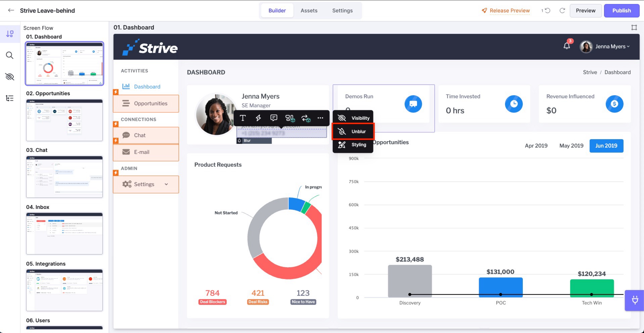Screen dimensions: 644x333
Task: Open the 02. Opportunities screen thumbnail
Action: tap(64, 120)
